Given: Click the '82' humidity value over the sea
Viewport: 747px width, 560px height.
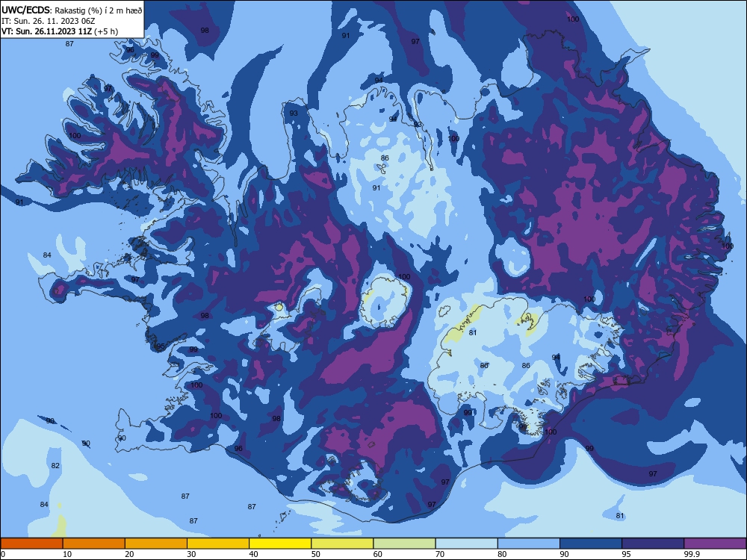Looking at the screenshot, I should click(x=56, y=465).
